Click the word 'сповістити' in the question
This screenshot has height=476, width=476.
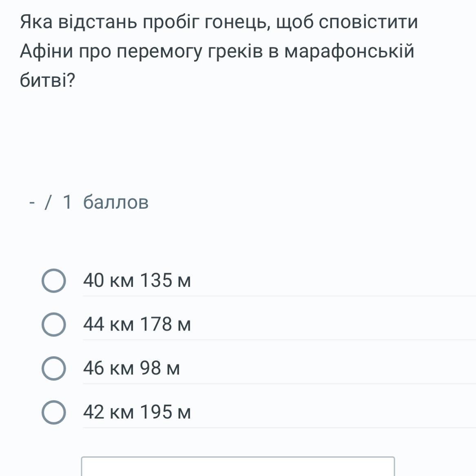pyautogui.click(x=368, y=22)
